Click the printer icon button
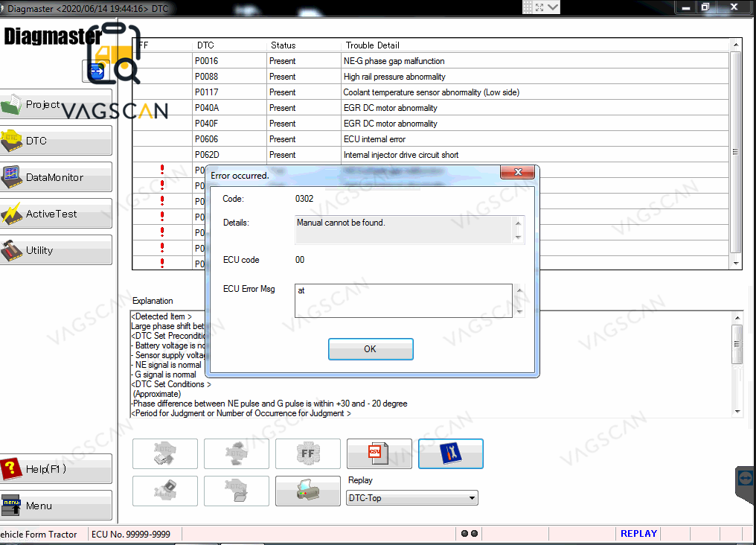Image resolution: width=756 pixels, height=545 pixels. (x=307, y=491)
